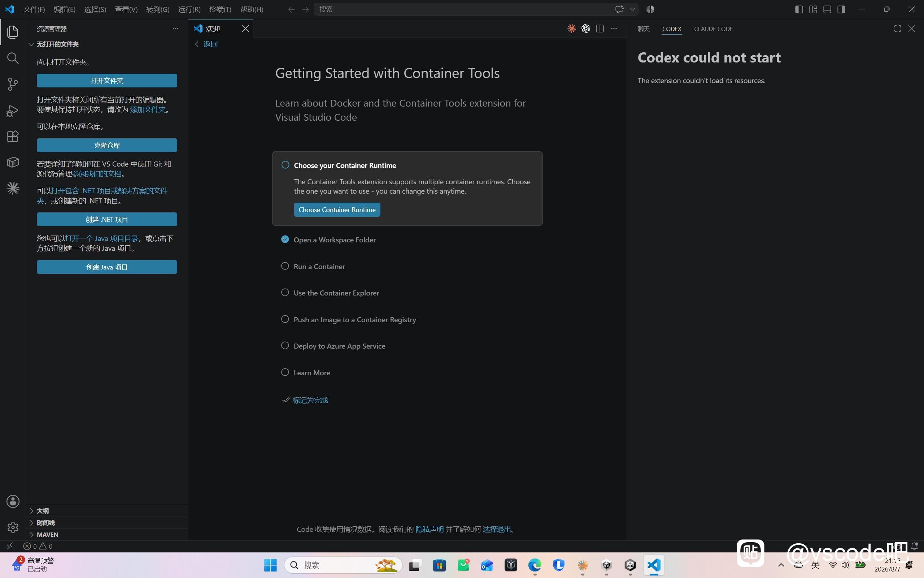The width and height of the screenshot is (924, 578).
Task: Open the Accounts icon in activity bar
Action: [x=13, y=501]
